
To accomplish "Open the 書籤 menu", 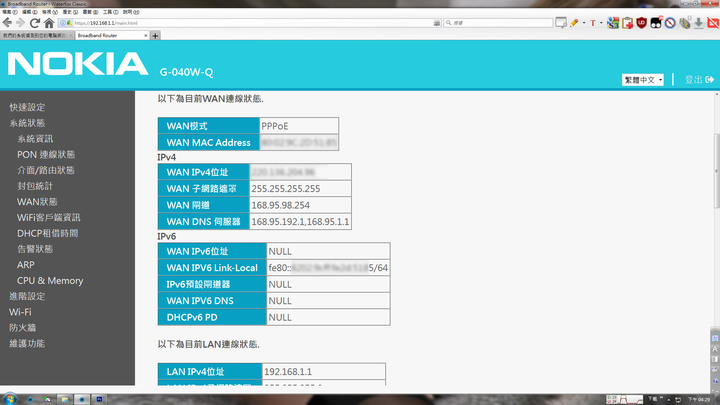I will click(x=90, y=12).
